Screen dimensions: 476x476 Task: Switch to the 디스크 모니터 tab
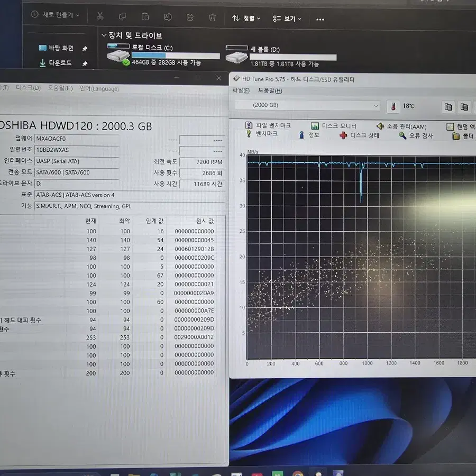point(333,126)
